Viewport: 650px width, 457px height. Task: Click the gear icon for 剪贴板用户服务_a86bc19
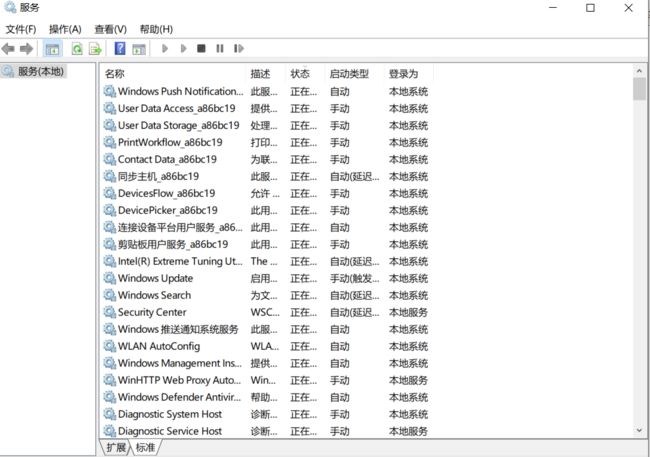[x=109, y=244]
